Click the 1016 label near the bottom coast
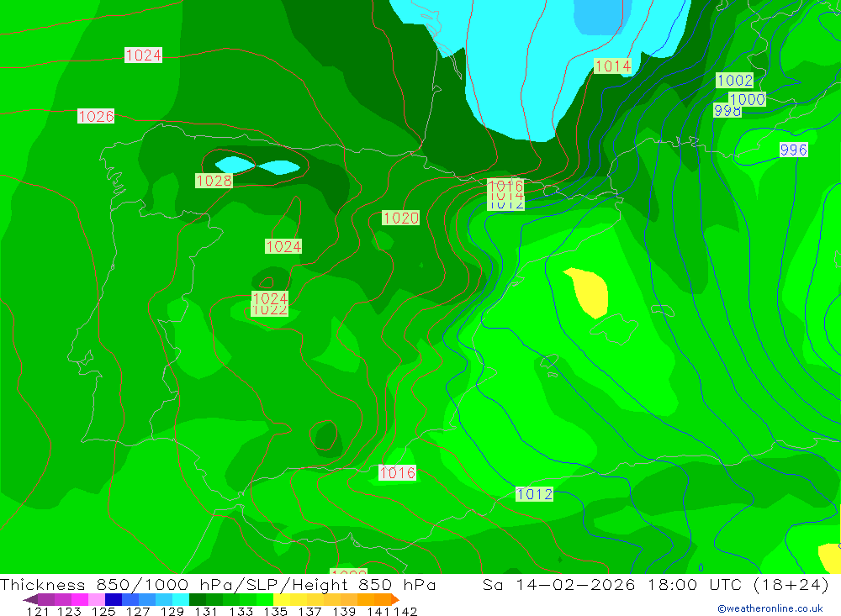 (397, 473)
